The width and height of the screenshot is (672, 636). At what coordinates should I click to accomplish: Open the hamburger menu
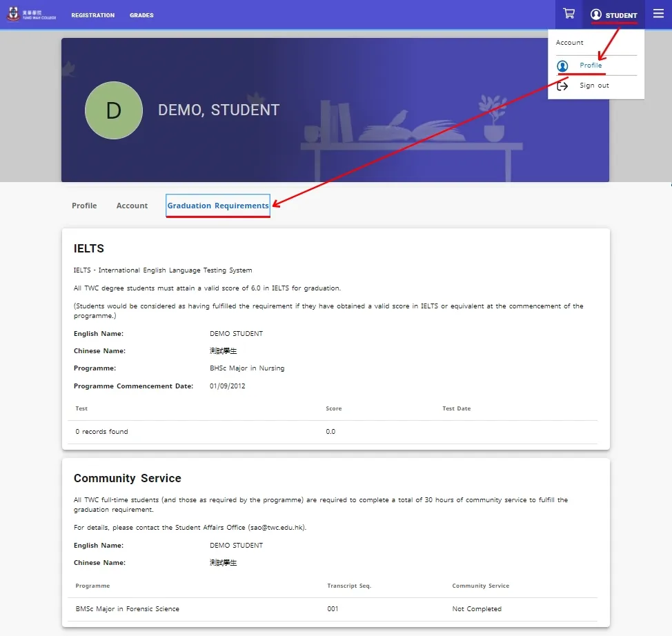click(x=658, y=14)
